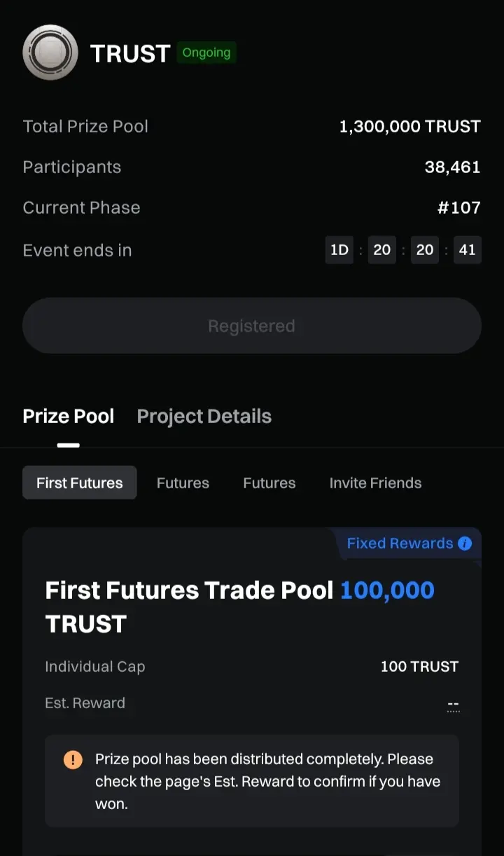
Task: Open the Fixed Rewards info icon
Action: click(x=465, y=544)
